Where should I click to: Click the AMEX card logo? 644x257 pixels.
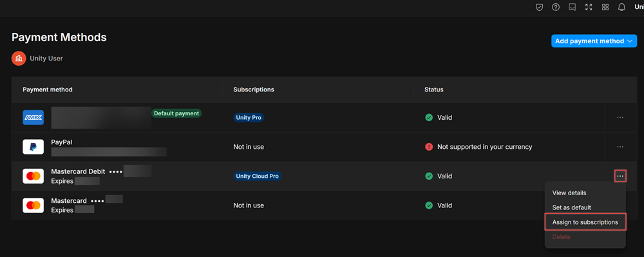33,117
